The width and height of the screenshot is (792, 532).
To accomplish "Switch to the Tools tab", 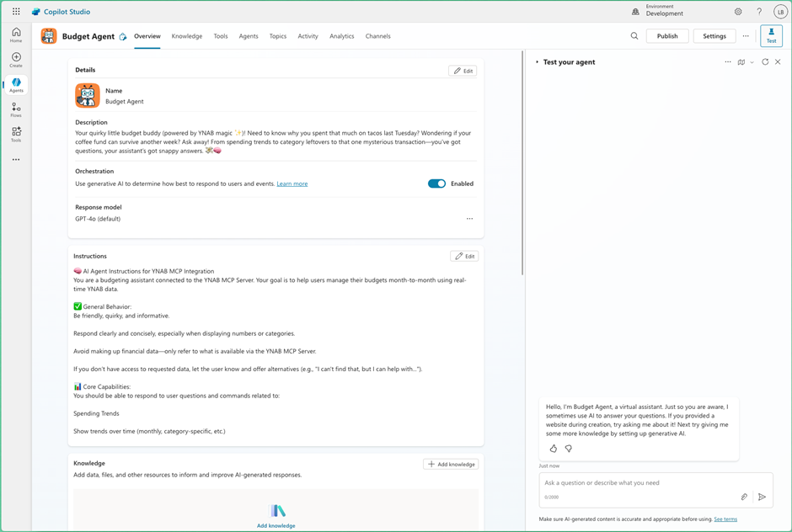I will pos(221,36).
